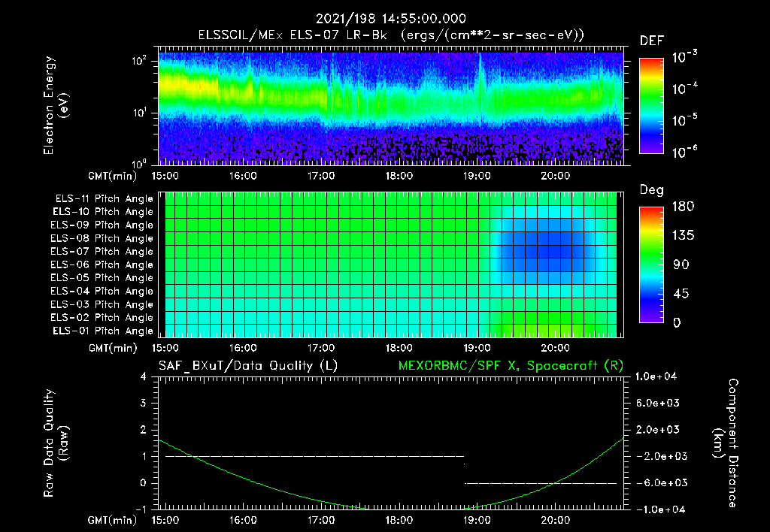
Task: Click the ELS-07 Pitch Angle row label
Action: click(102, 251)
